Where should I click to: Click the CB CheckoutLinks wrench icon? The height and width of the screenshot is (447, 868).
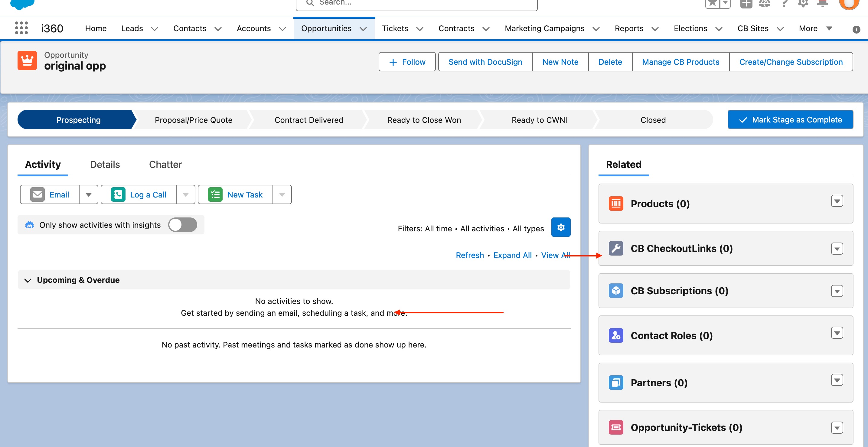click(x=616, y=249)
